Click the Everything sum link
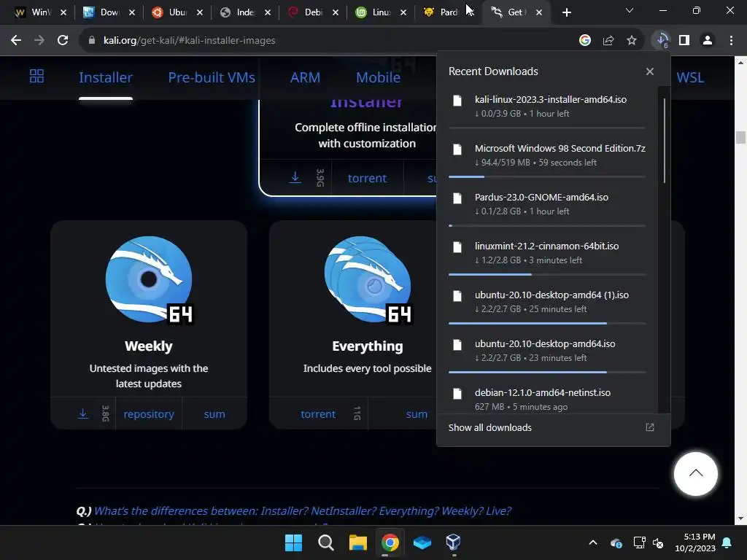 [417, 414]
